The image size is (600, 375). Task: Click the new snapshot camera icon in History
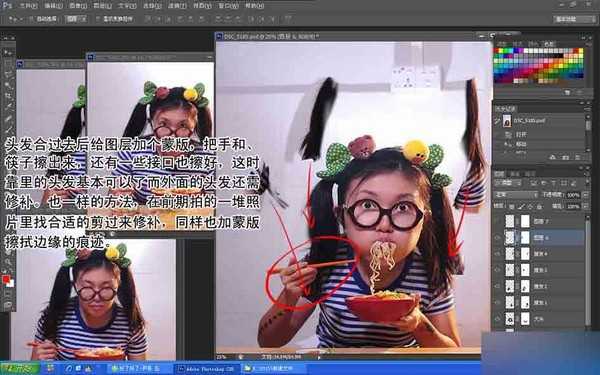coord(565,157)
